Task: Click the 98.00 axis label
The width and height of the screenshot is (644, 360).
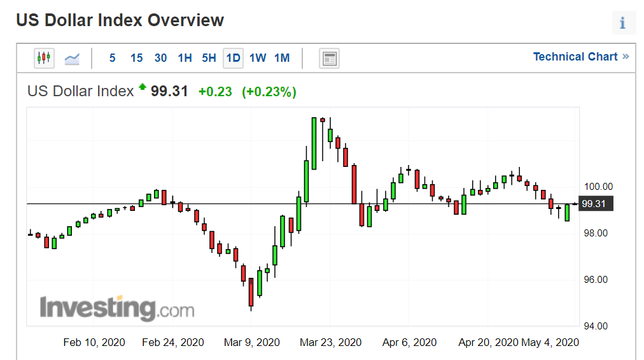Action: click(x=596, y=233)
